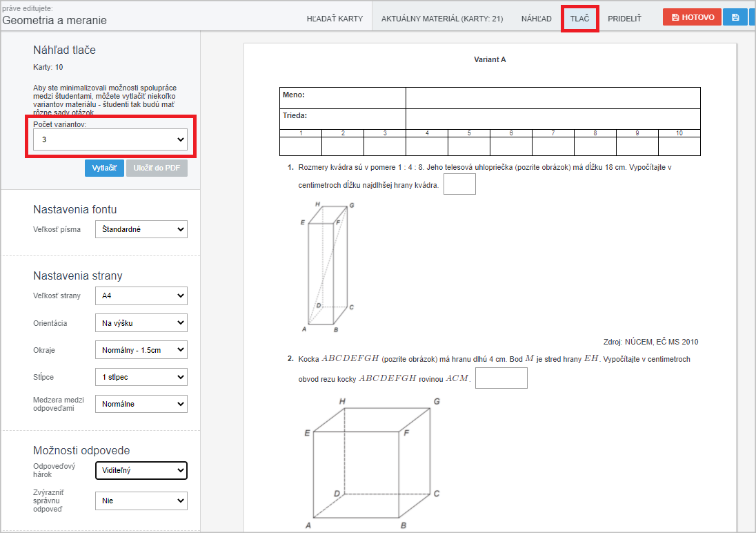
Task: Click the Zdroj: NÚCEM, EČ MS 2010 text
Action: click(x=651, y=342)
